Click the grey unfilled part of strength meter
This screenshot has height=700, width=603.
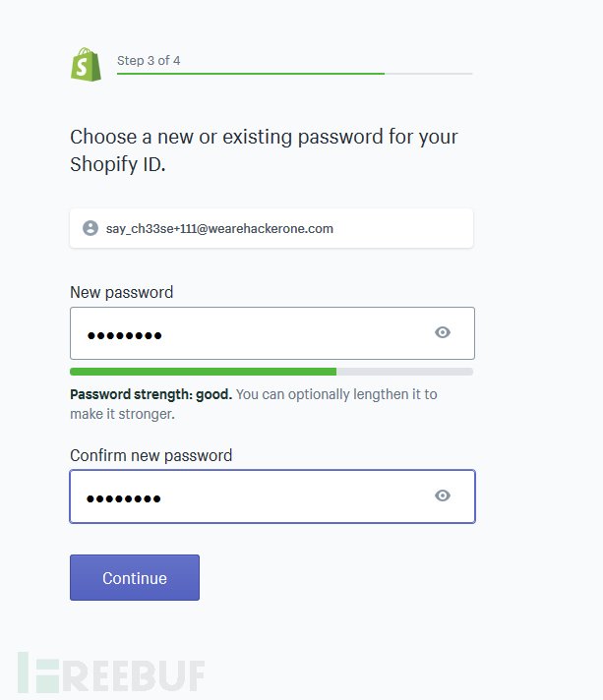(x=404, y=372)
